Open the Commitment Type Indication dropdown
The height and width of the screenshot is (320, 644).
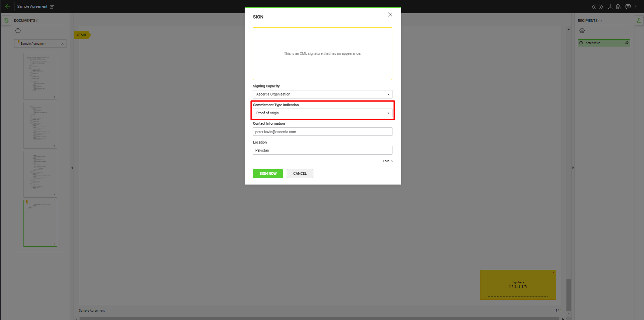coord(322,113)
